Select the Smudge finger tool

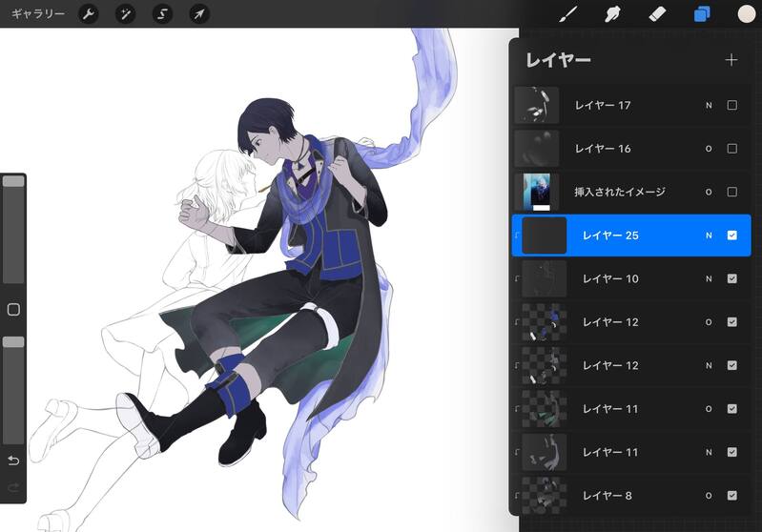point(612,14)
